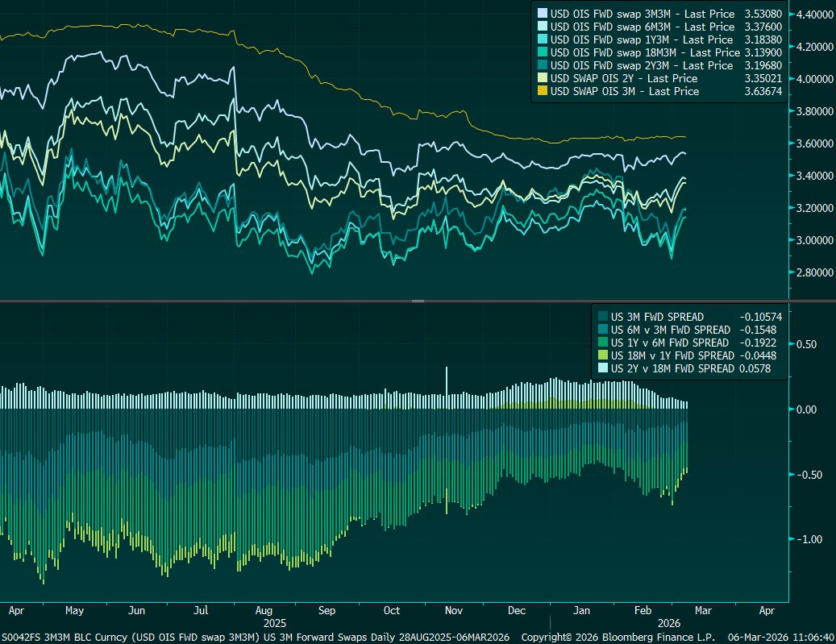This screenshot has width=836, height=644.
Task: Select the USD SWAP OIS 3M legend label
Action: 624,91
